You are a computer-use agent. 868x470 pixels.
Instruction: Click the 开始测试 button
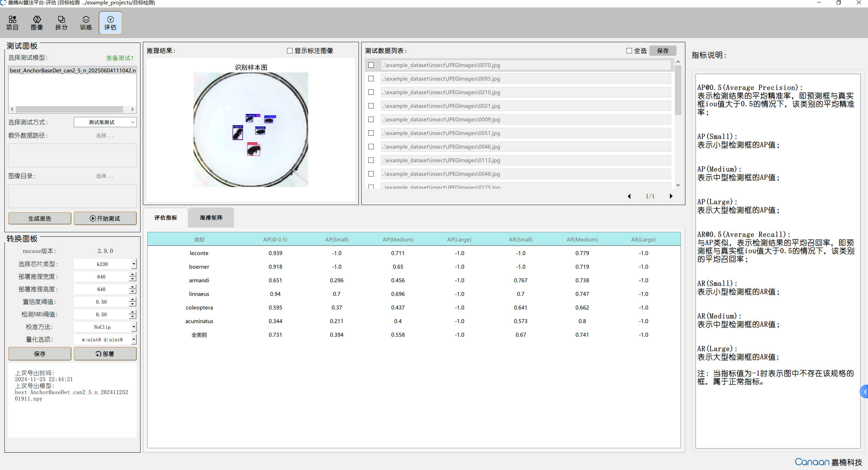click(105, 218)
